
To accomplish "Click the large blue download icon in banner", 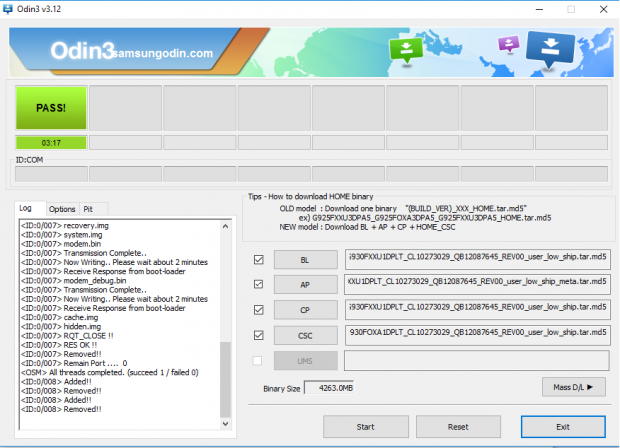I will (551, 48).
